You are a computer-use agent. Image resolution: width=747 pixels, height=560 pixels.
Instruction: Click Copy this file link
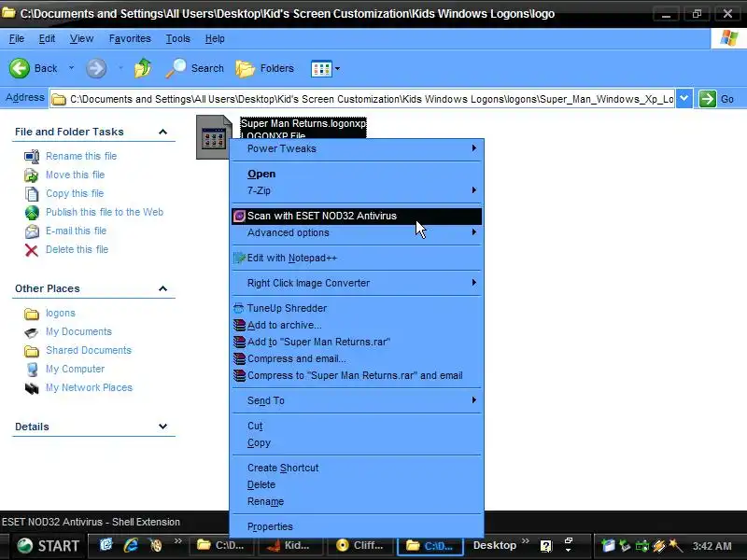[75, 193]
